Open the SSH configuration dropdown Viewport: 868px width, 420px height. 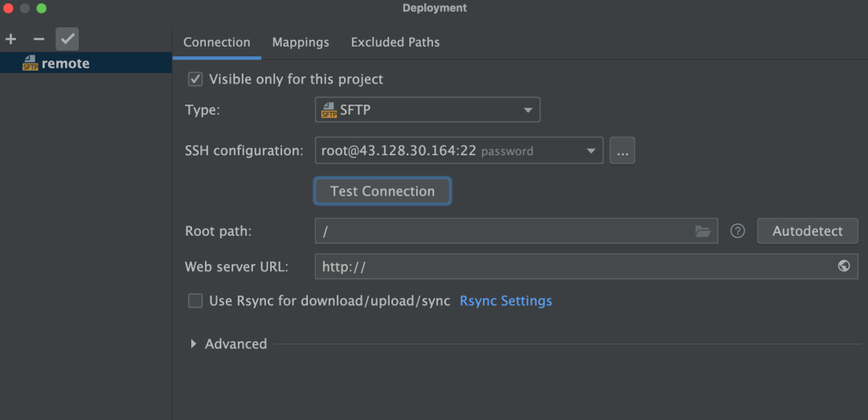click(x=458, y=150)
